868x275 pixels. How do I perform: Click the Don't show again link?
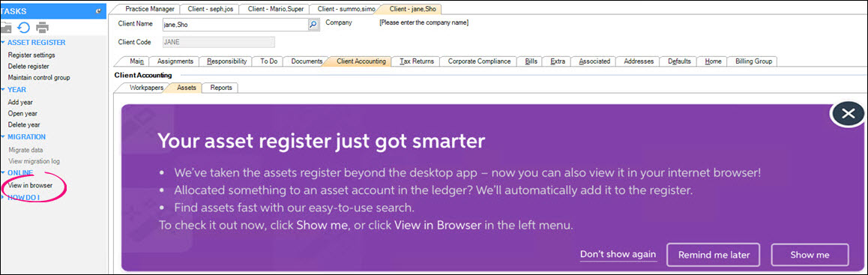pyautogui.click(x=618, y=255)
